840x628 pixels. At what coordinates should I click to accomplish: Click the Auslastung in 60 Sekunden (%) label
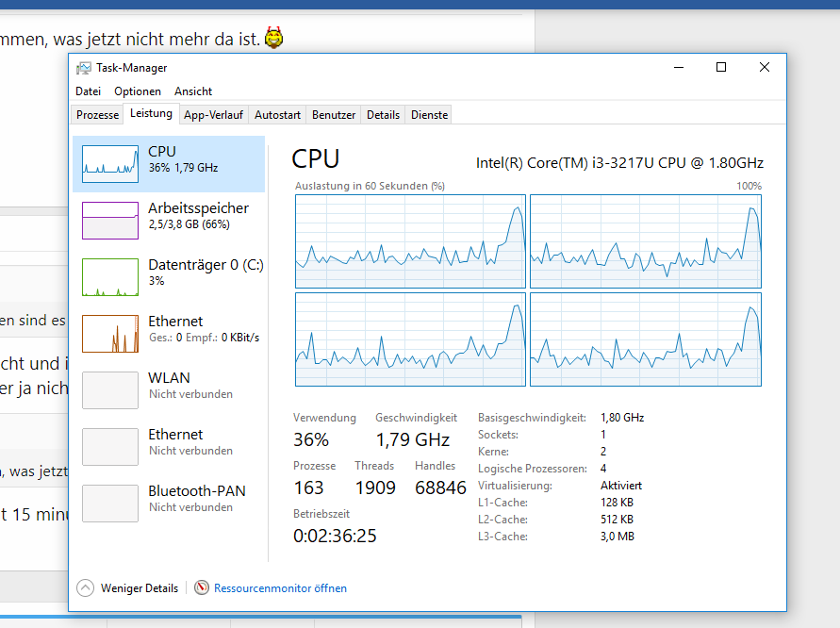click(x=370, y=186)
